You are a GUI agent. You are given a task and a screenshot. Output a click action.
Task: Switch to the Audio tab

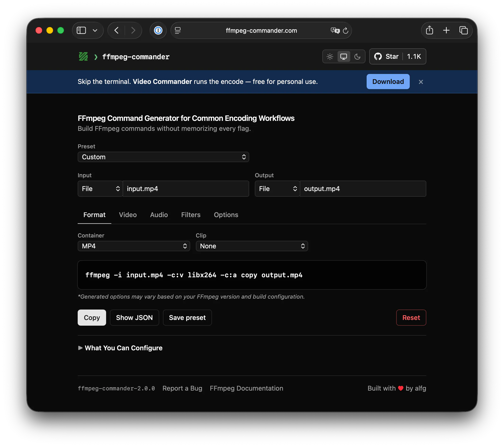(159, 215)
